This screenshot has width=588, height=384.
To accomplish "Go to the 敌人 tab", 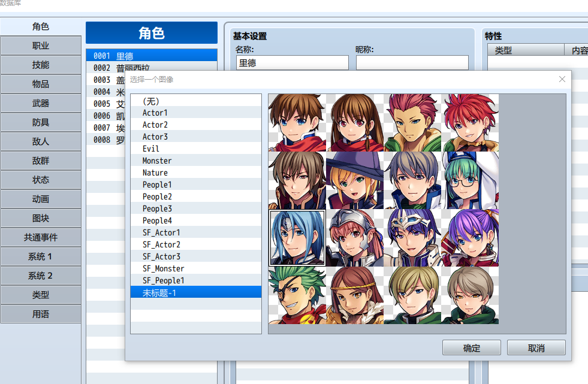I will point(41,141).
